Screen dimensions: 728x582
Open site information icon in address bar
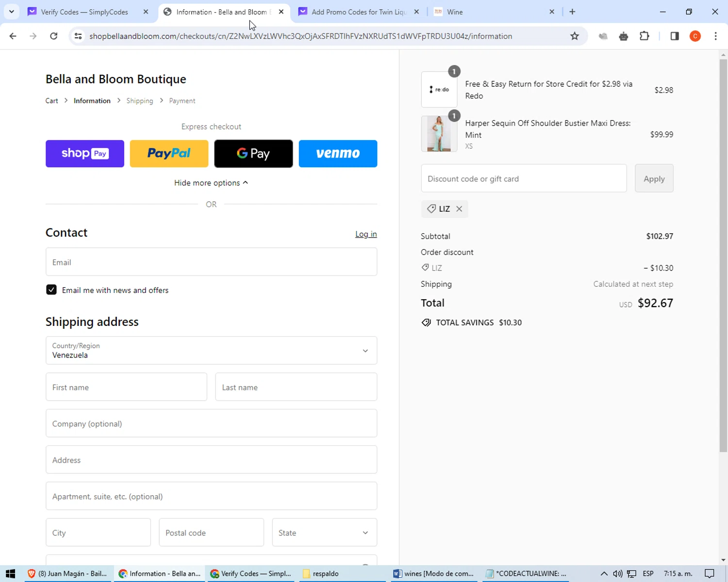pos(78,36)
